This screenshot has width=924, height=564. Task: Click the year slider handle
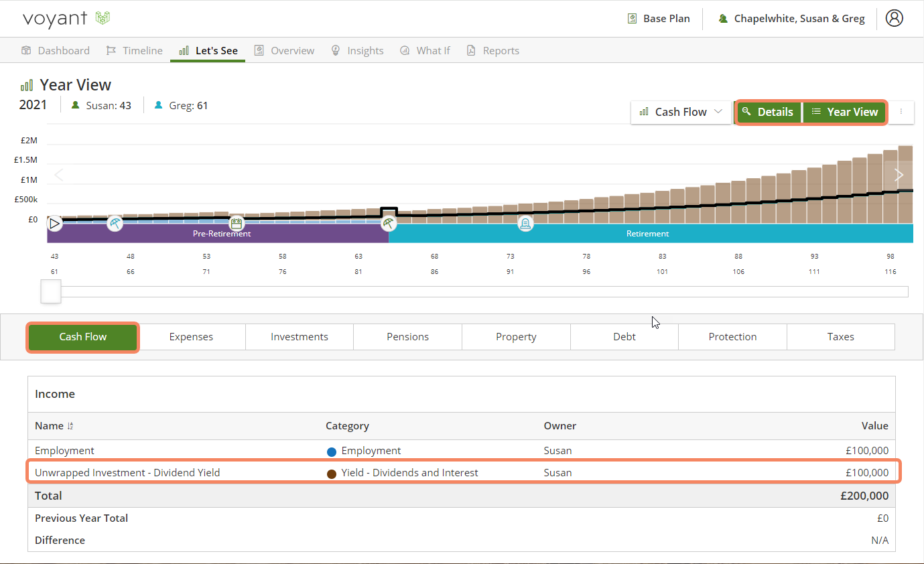[x=51, y=291]
